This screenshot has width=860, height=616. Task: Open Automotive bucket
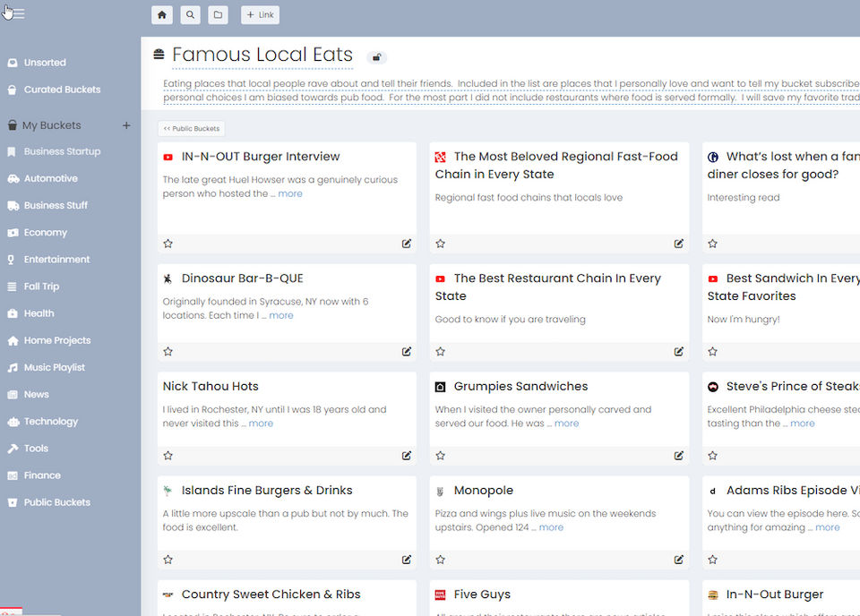point(50,178)
